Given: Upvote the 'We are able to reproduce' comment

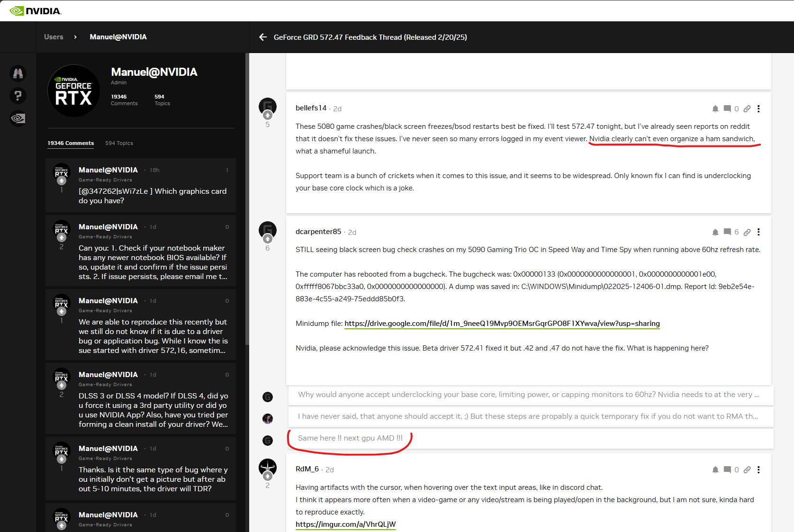Looking at the screenshot, I should click(62, 311).
